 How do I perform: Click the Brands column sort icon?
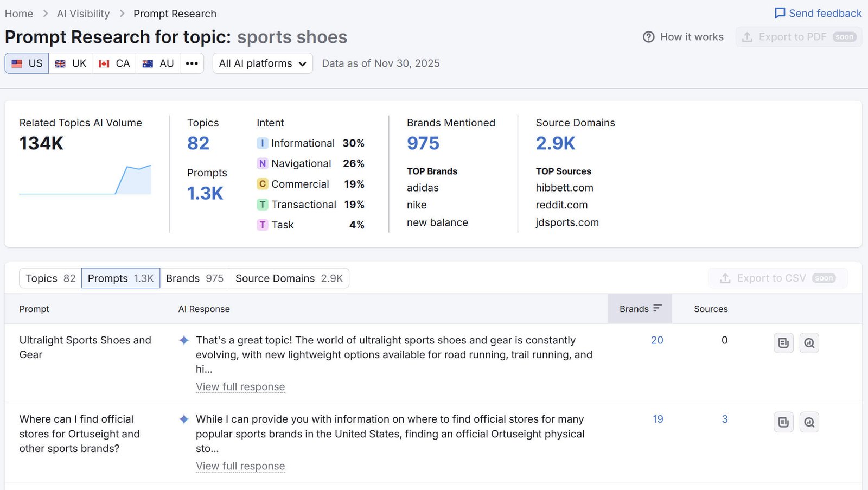(658, 308)
